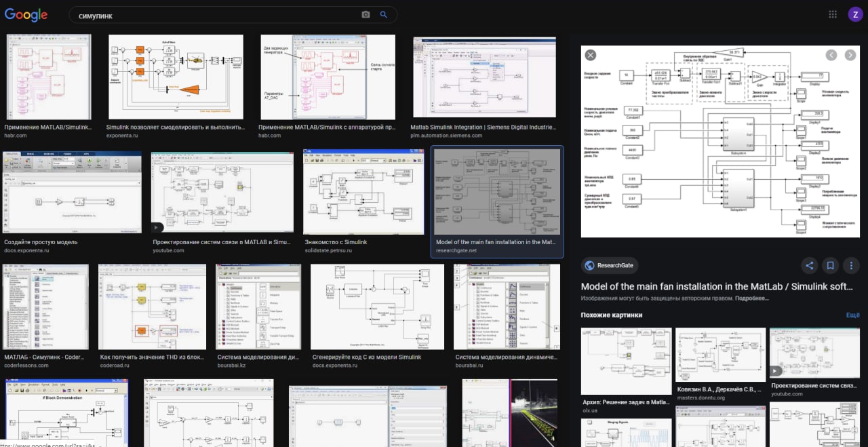Open the 'Merging Signals' similar image
The height and width of the screenshot is (447, 868).
[x=627, y=433]
